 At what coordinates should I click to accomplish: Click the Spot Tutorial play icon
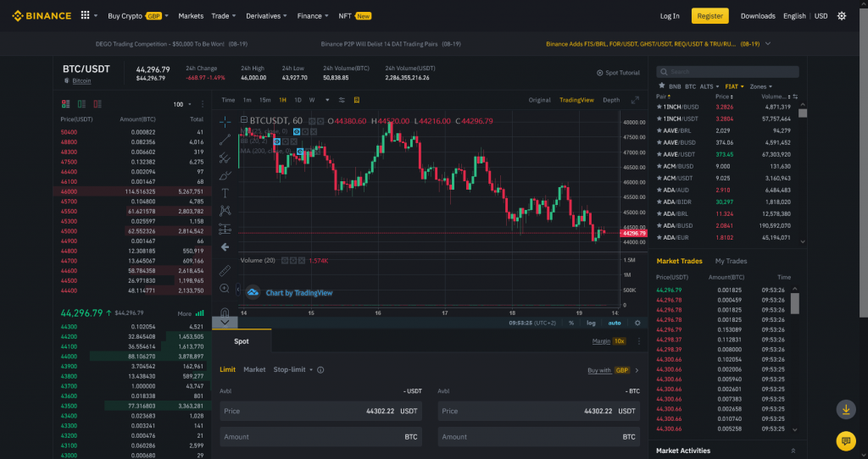click(599, 73)
